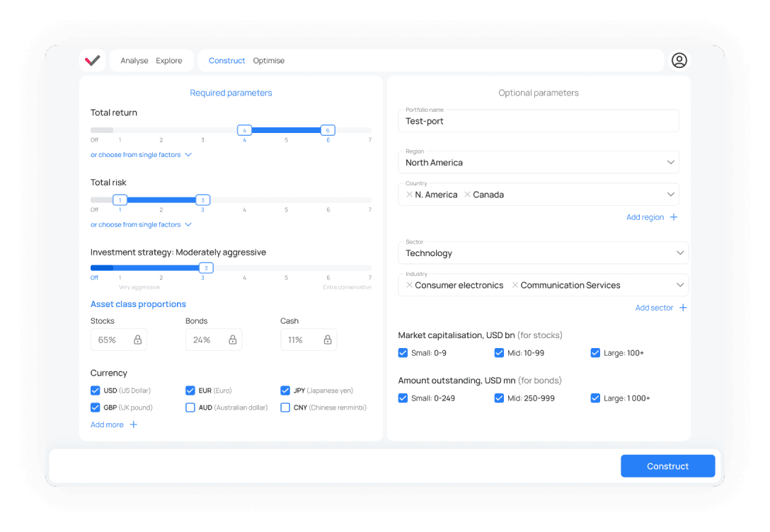Toggle the Stocks percentage lock icon
The width and height of the screenshot is (770, 532).
tap(137, 340)
